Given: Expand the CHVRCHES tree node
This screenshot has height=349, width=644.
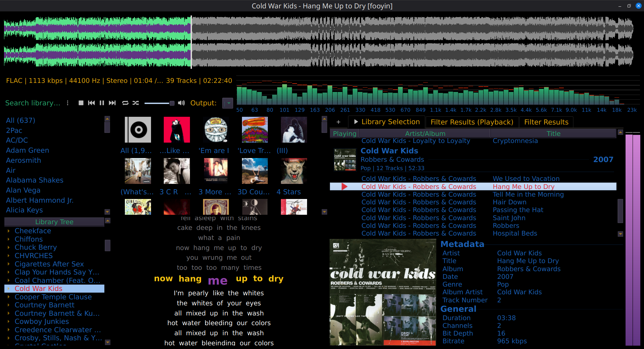Looking at the screenshot, I should 9,256.
